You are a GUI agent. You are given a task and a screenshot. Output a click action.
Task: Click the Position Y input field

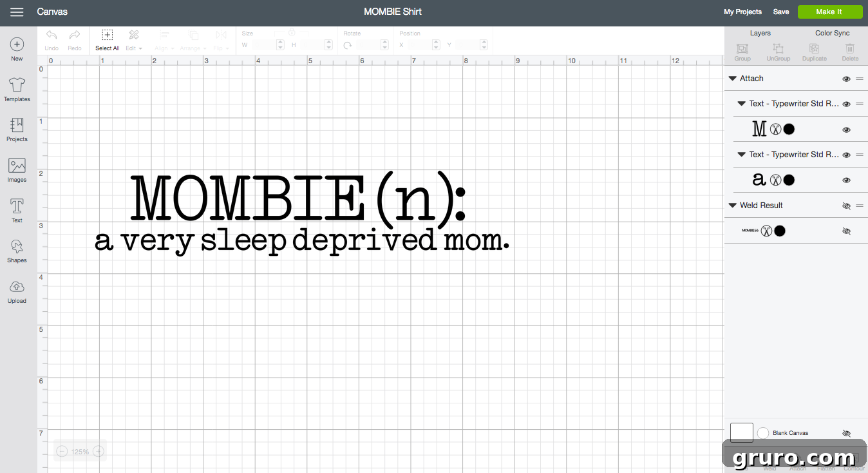467,45
